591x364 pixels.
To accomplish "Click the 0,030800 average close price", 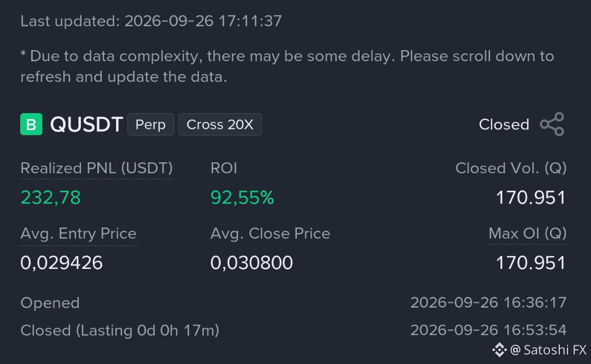I will 251,263.
